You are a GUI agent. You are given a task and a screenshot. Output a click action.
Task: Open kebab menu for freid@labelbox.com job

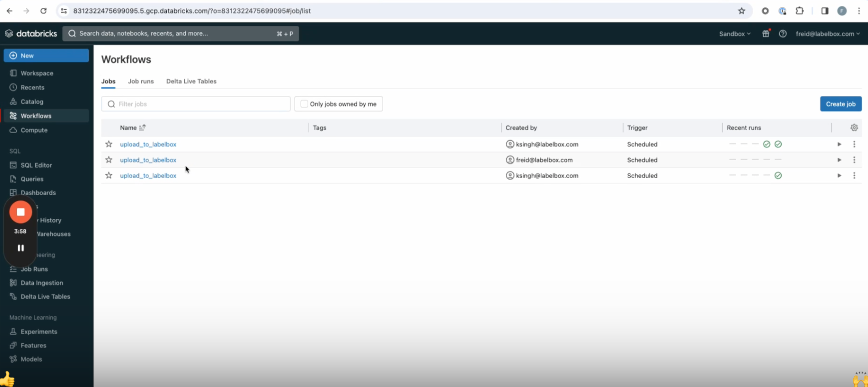(x=855, y=160)
